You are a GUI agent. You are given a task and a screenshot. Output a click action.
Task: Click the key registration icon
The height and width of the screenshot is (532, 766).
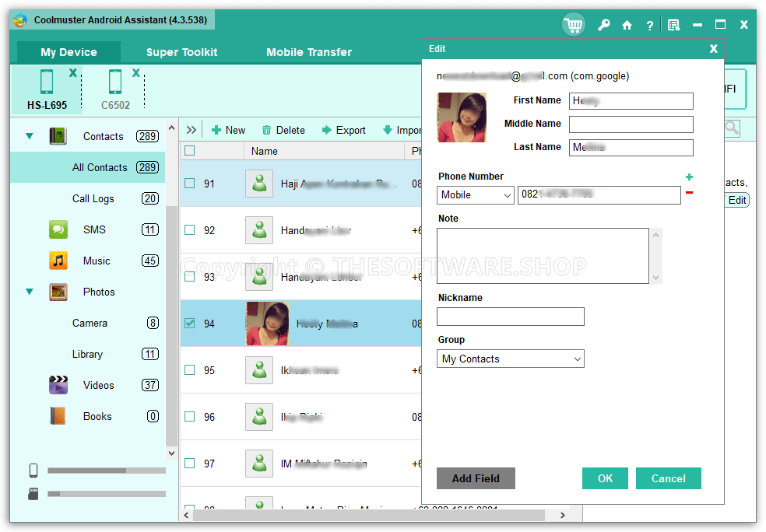pos(604,25)
